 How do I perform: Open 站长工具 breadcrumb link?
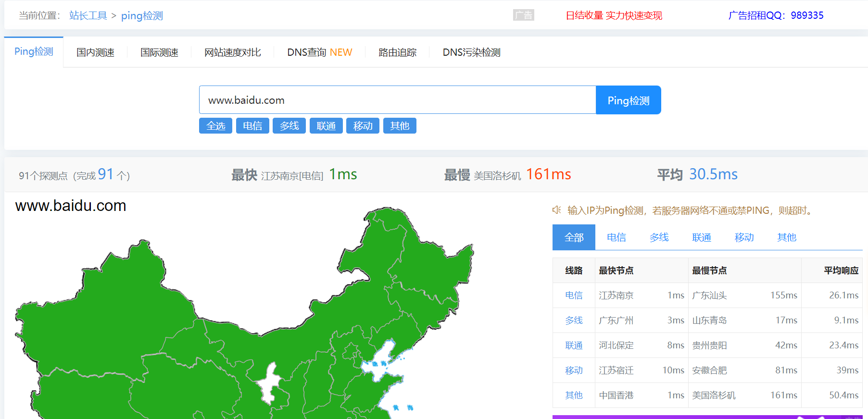point(88,15)
